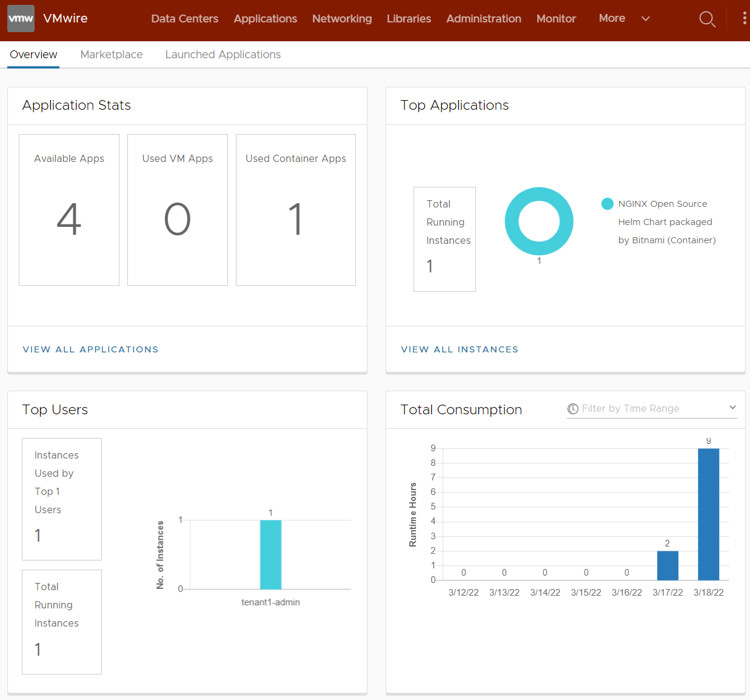Screen dimensions: 750x700
Task: Click View All Instances link
Action: point(460,349)
